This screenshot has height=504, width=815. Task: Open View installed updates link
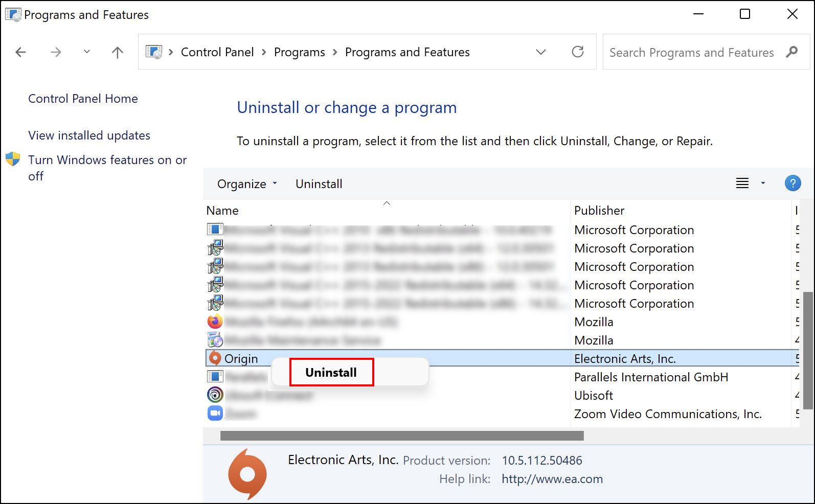[x=89, y=135]
